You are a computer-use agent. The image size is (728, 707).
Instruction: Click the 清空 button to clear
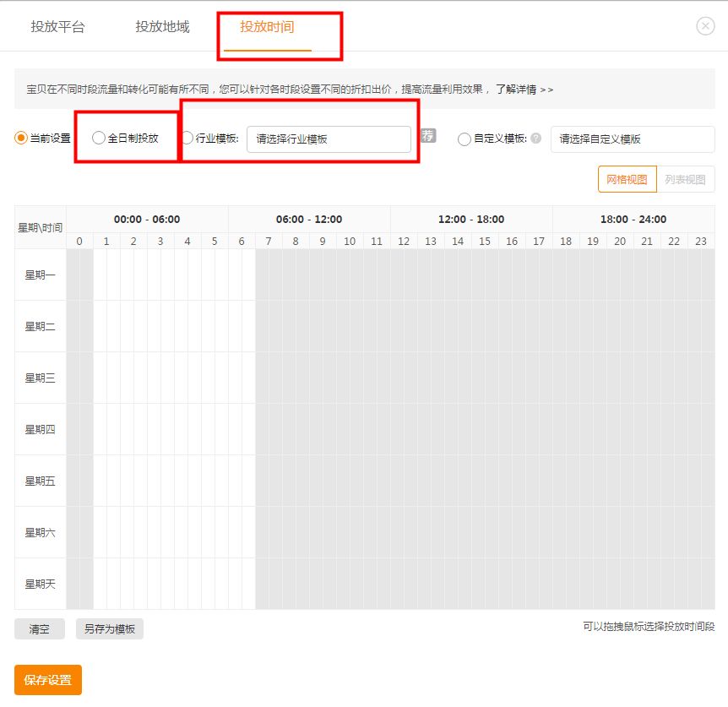tap(39, 628)
